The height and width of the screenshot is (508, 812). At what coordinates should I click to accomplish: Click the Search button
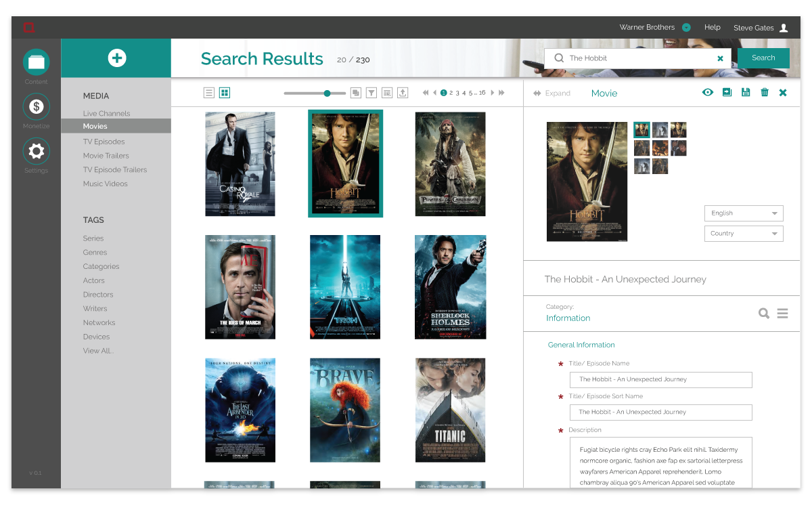coord(763,58)
